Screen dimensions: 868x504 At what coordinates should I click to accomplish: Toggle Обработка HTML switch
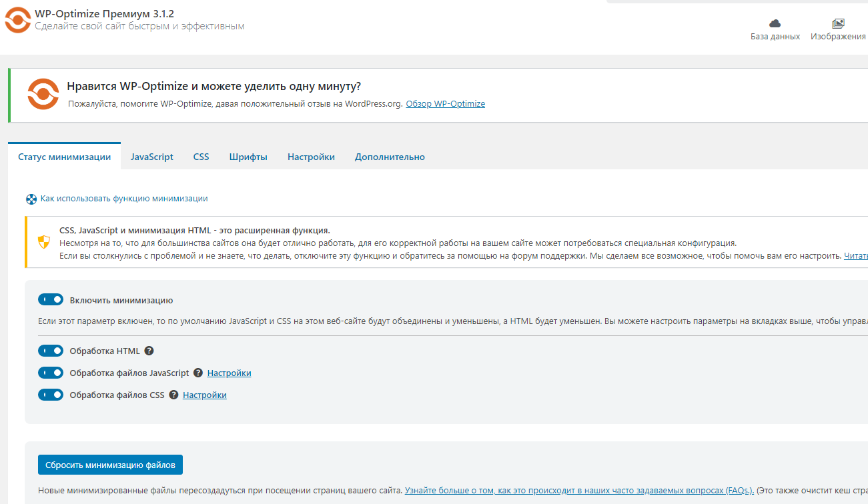(x=51, y=351)
